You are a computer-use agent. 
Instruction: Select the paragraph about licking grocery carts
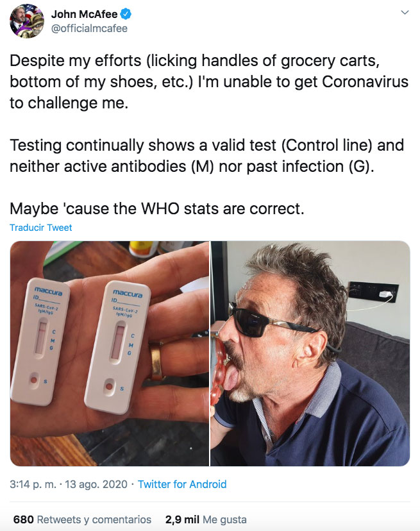click(x=209, y=81)
